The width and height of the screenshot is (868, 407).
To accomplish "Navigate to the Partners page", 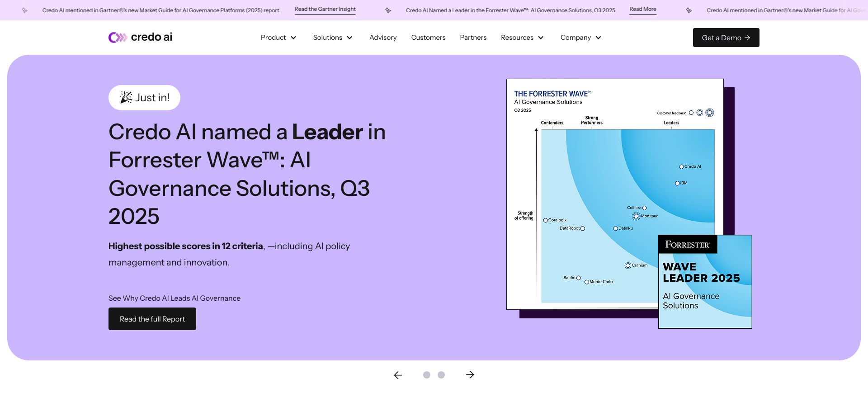I will coord(473,38).
